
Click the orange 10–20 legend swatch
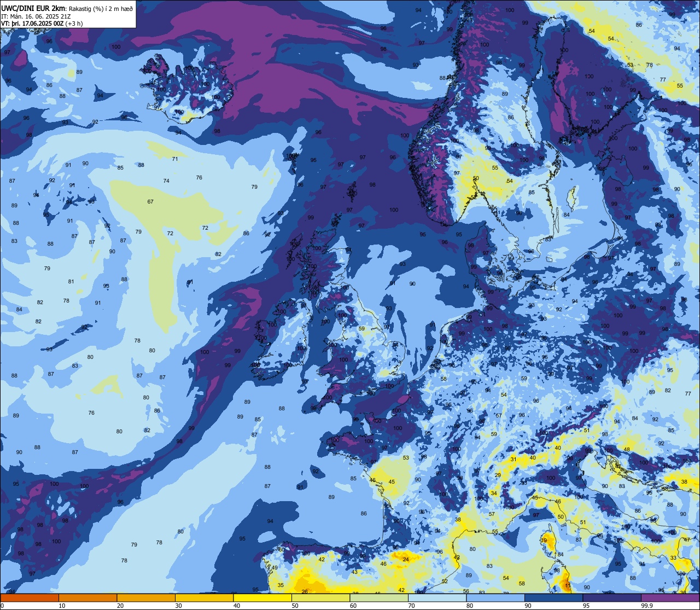87,597
